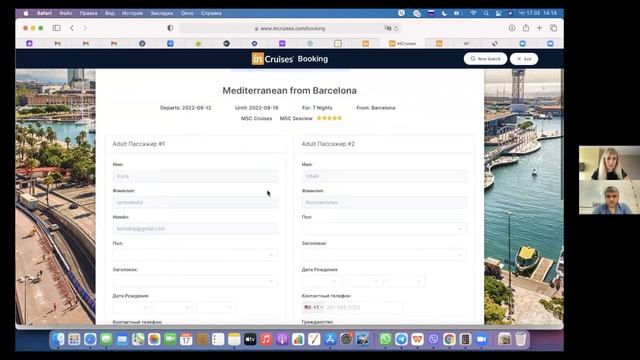
Task: Click the New Search button
Action: (485, 59)
